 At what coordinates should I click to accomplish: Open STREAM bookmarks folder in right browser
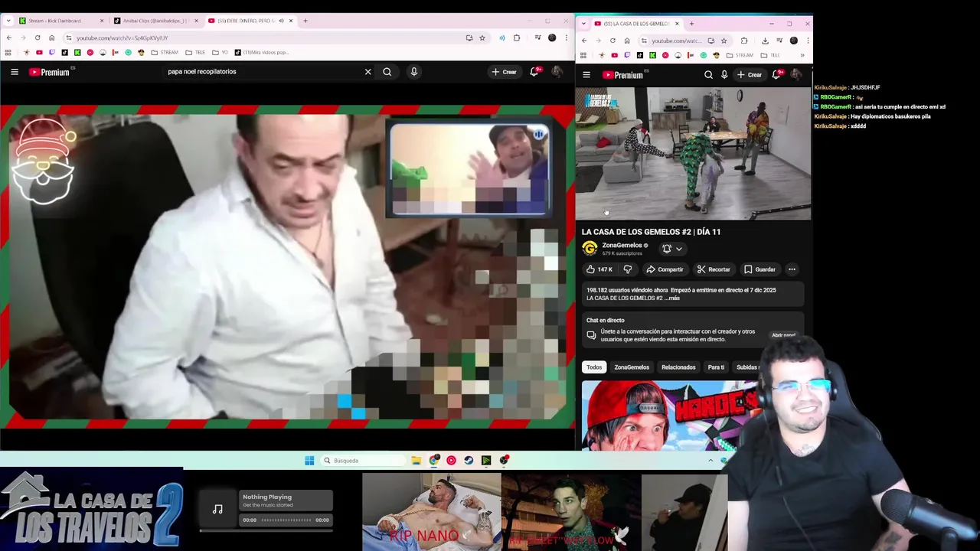point(740,55)
